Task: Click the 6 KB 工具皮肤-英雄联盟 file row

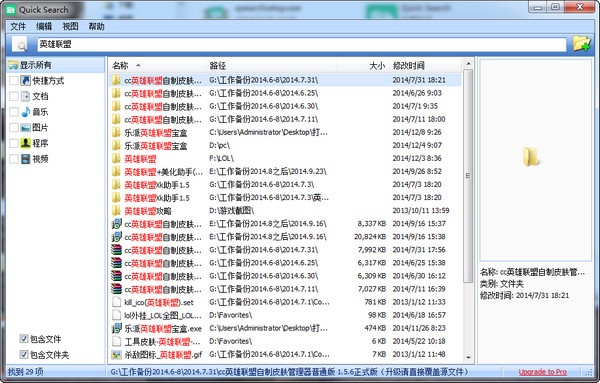Action: pyautogui.click(x=285, y=341)
